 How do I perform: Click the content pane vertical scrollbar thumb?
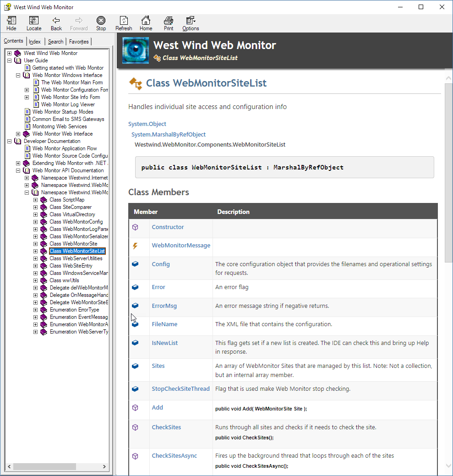[x=448, y=173]
